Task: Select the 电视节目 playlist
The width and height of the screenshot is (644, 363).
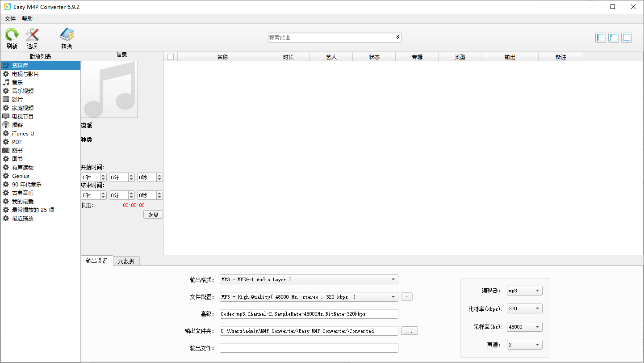Action: tap(41, 116)
